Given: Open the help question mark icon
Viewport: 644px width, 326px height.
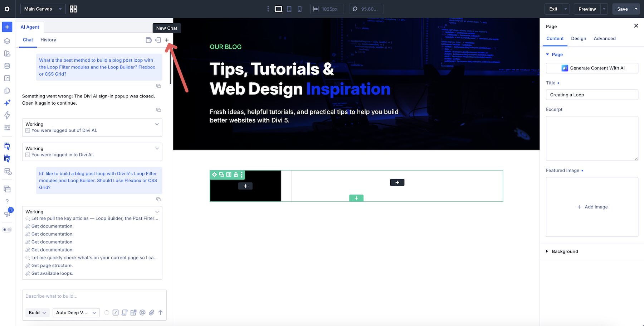Looking at the screenshot, I should (7, 201).
